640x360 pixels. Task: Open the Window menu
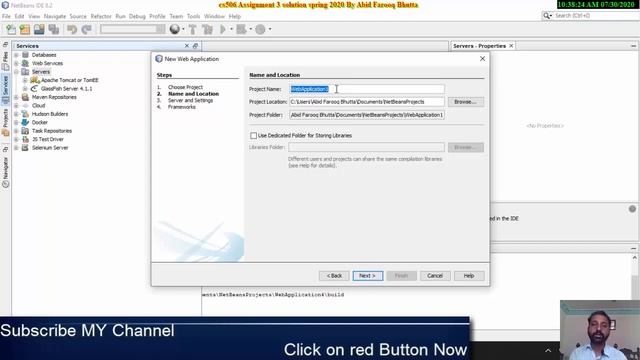[214, 16]
